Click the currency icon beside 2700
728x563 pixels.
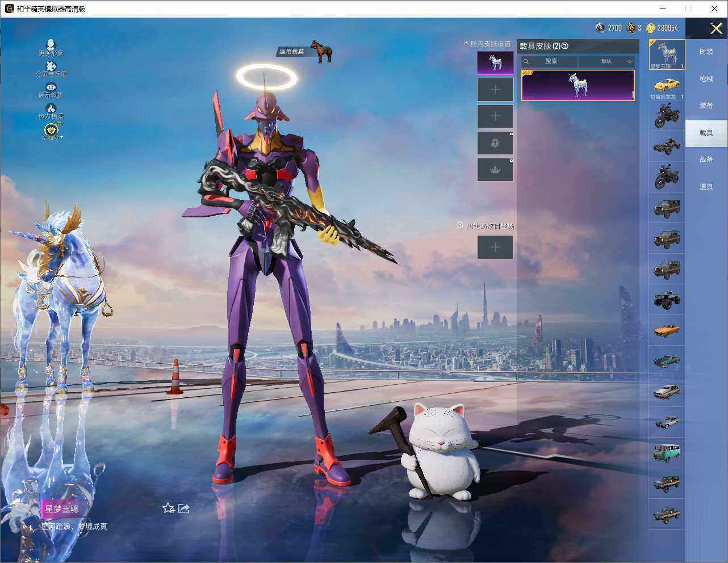pos(600,28)
